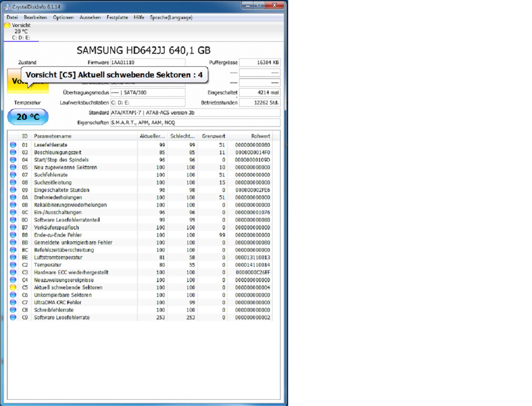532x406 pixels.
Task: Click the CrystalDiskInfo title bar icon
Action: click(x=7, y=7)
